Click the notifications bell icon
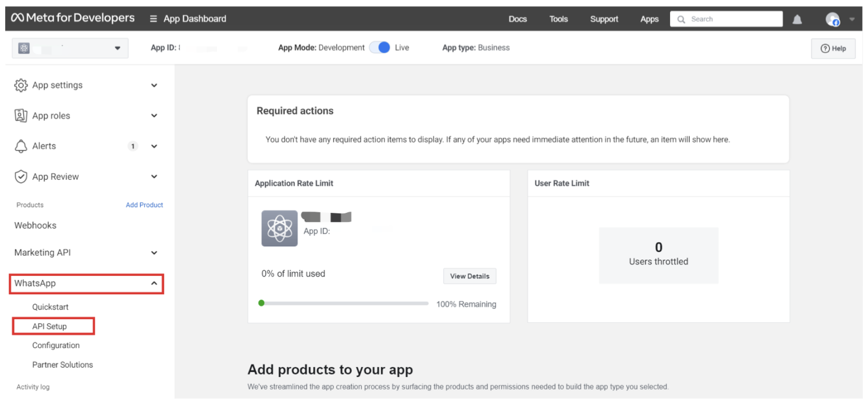This screenshot has width=868, height=406. click(797, 19)
